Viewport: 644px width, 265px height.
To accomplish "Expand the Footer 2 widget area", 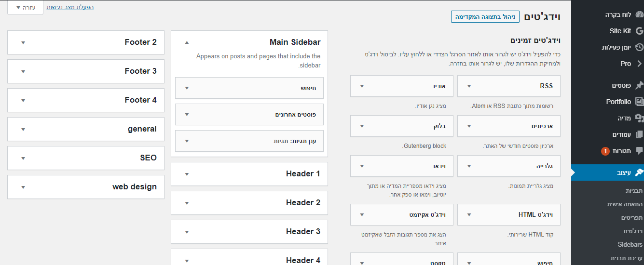I will tap(23, 42).
